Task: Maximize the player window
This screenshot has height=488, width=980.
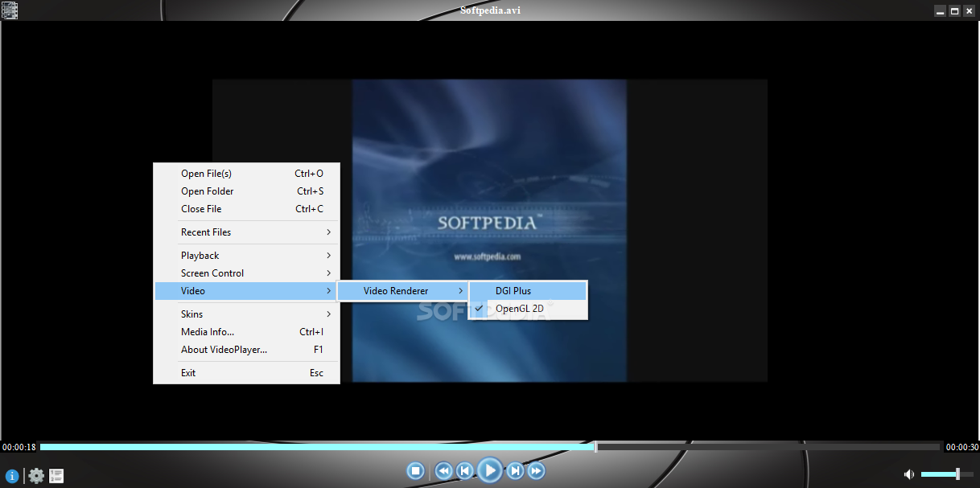Action: coord(954,11)
